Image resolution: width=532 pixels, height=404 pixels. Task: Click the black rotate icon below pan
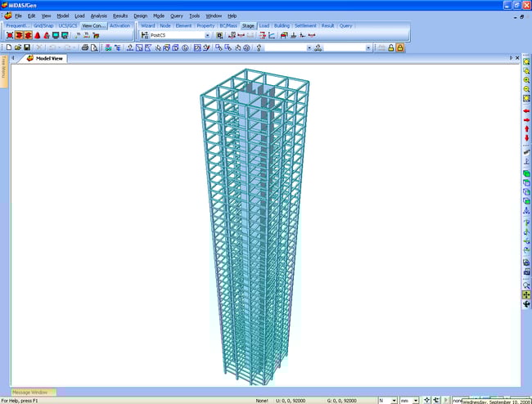526,304
